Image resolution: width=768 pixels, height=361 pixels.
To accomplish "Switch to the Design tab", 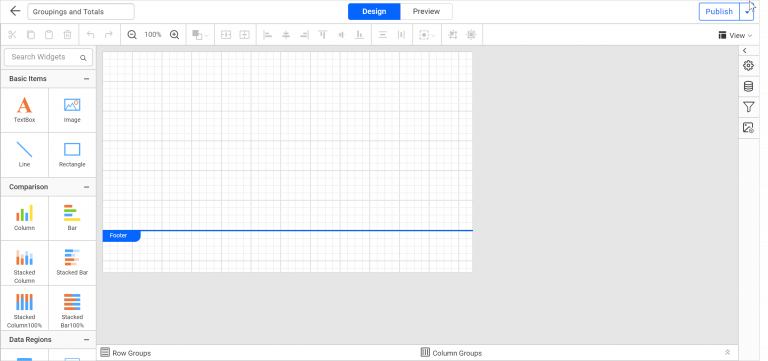I will [x=374, y=11].
